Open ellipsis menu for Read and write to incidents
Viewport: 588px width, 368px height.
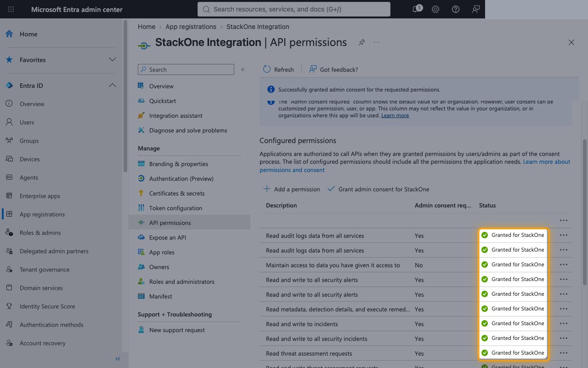click(564, 323)
